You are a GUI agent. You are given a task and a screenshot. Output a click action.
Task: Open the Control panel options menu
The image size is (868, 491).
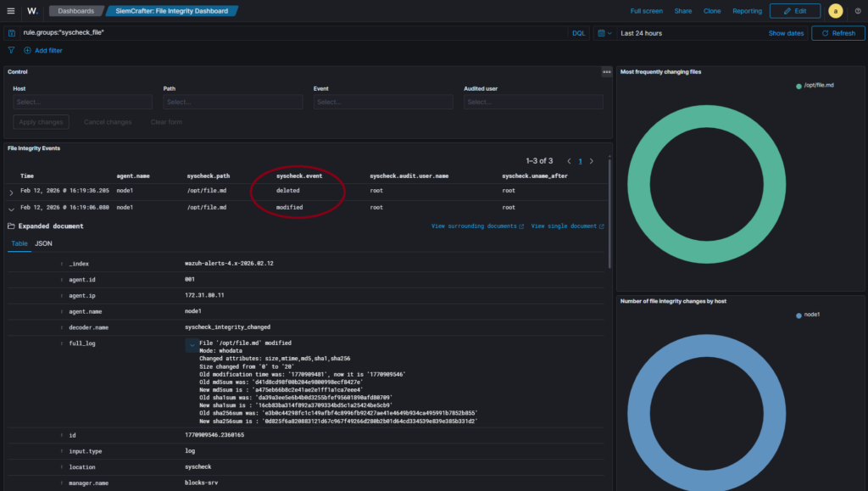pos(606,72)
